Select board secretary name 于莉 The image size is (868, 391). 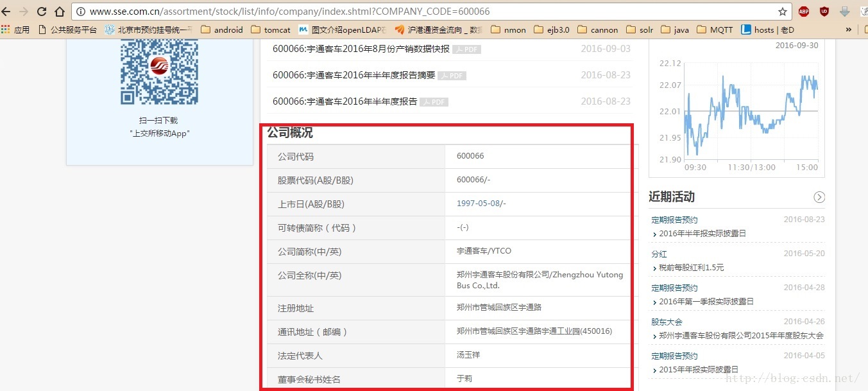click(464, 379)
